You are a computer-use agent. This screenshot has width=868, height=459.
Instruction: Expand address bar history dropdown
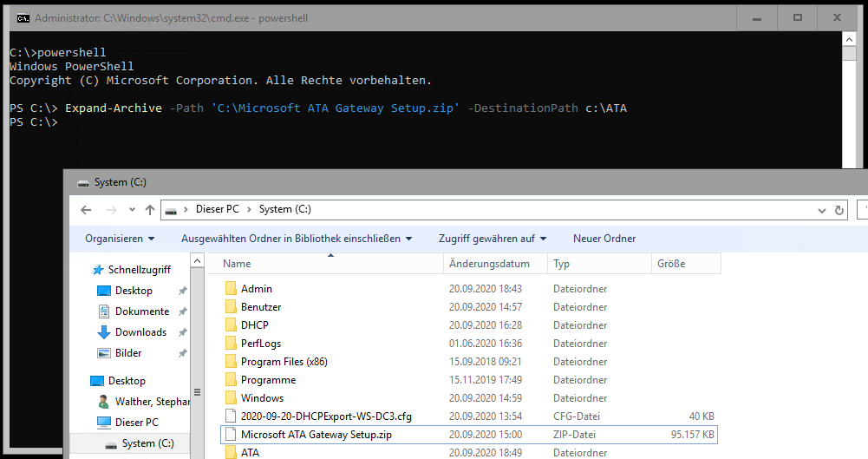click(821, 210)
